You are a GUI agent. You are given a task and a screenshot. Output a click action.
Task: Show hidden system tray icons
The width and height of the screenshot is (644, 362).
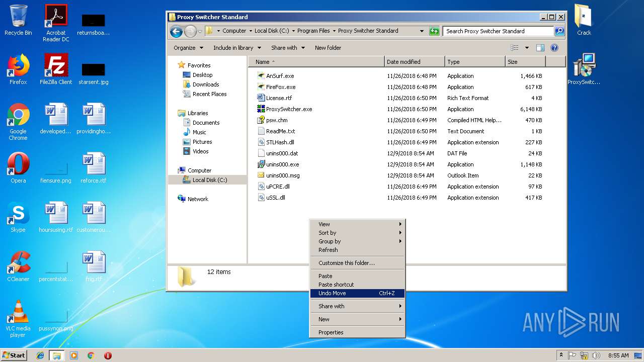tap(561, 355)
